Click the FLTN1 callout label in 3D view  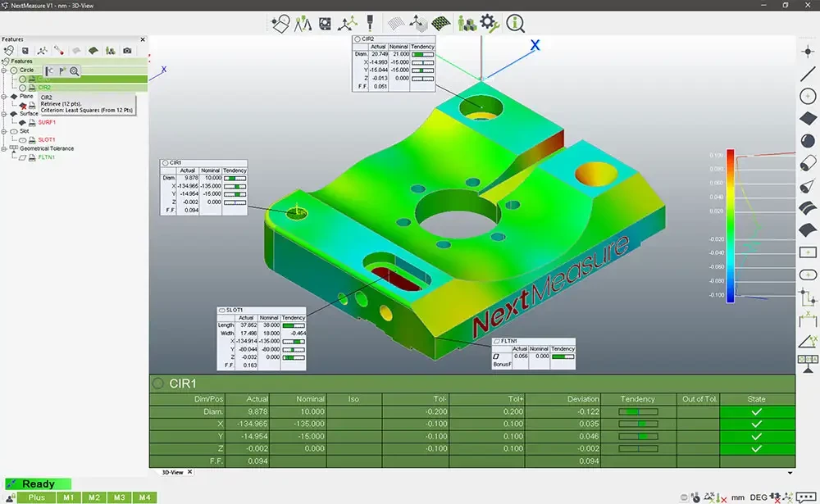[x=509, y=341]
